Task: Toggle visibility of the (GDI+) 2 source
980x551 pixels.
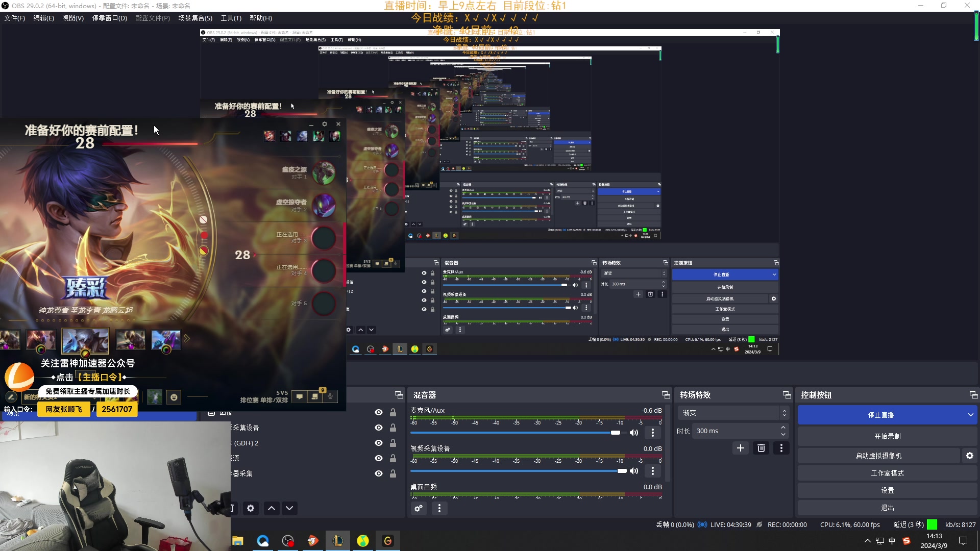Action: click(x=378, y=443)
